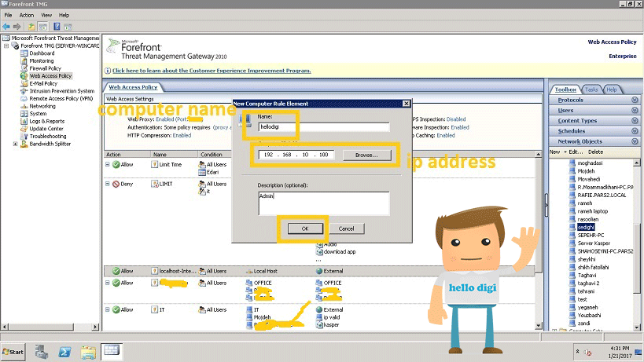Open the File menu

[x=8, y=15]
